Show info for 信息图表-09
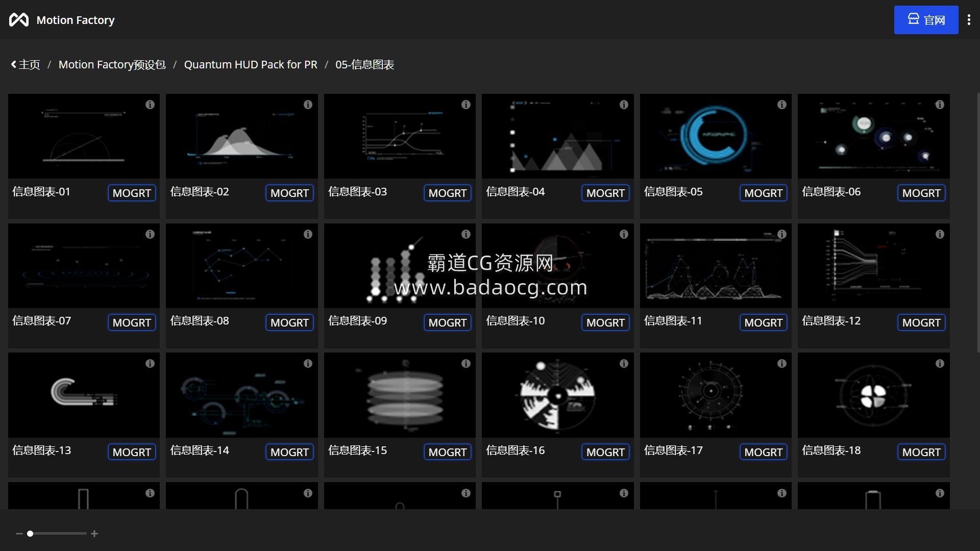980x551 pixels. point(465,234)
